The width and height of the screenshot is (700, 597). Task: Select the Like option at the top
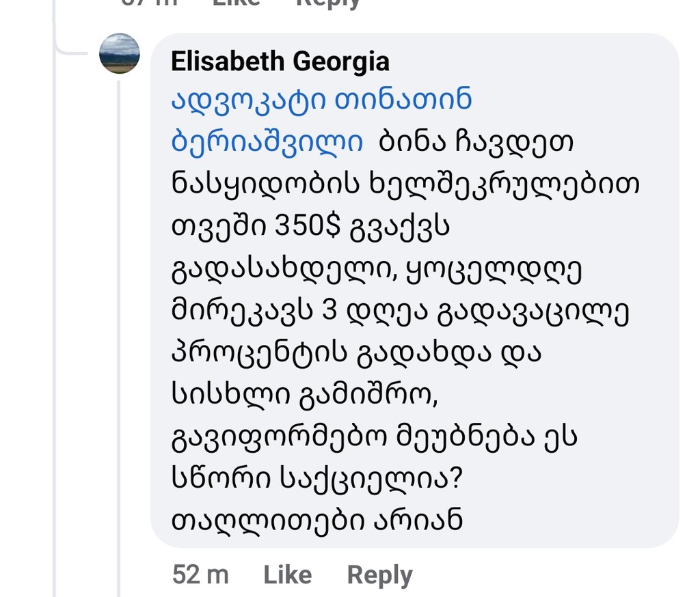tap(232, 3)
